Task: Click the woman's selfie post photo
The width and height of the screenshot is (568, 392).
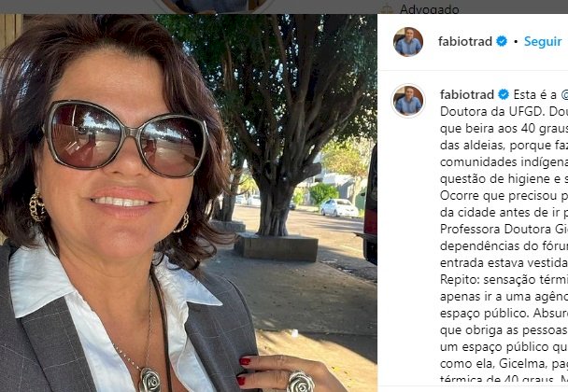Action: (x=189, y=203)
